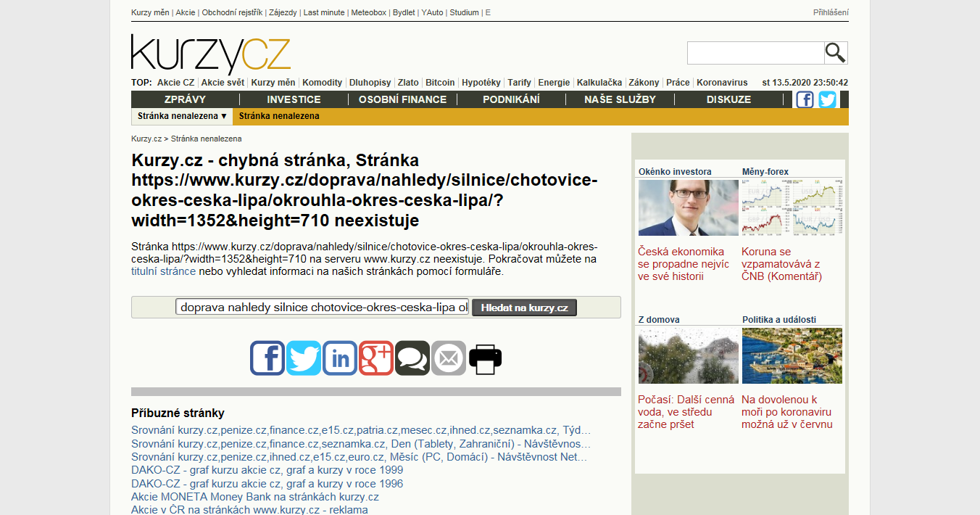The width and height of the screenshot is (980, 515).
Task: Open the Okénko investora portrait thumbnail
Action: point(689,208)
